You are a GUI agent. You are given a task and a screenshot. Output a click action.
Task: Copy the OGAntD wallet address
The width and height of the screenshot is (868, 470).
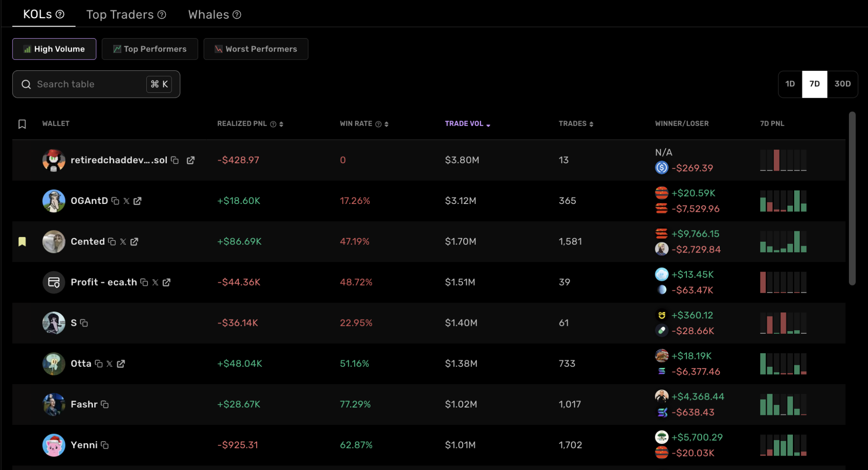115,201
